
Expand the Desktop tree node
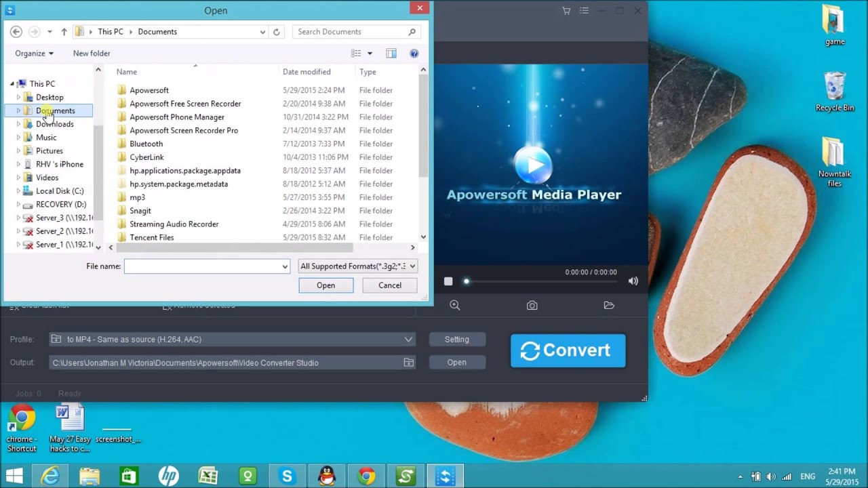[18, 98]
